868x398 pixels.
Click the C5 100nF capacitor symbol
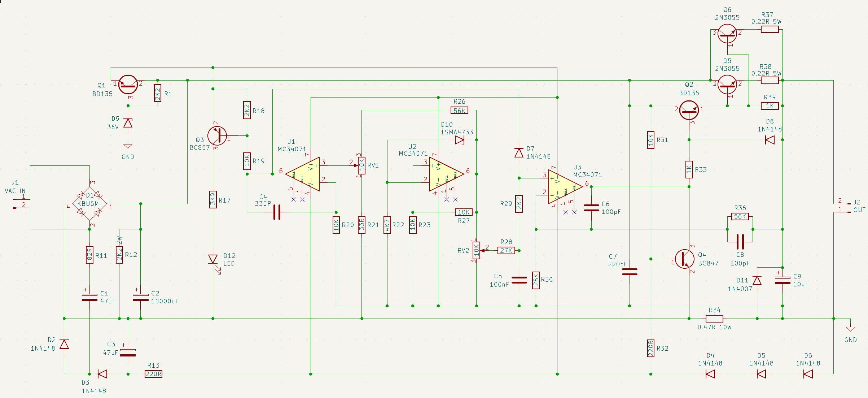point(519,280)
